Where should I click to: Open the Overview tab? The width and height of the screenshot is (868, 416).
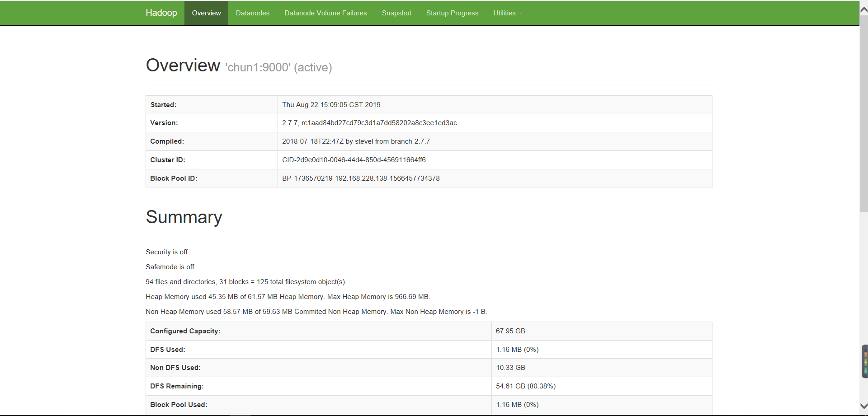click(x=206, y=13)
